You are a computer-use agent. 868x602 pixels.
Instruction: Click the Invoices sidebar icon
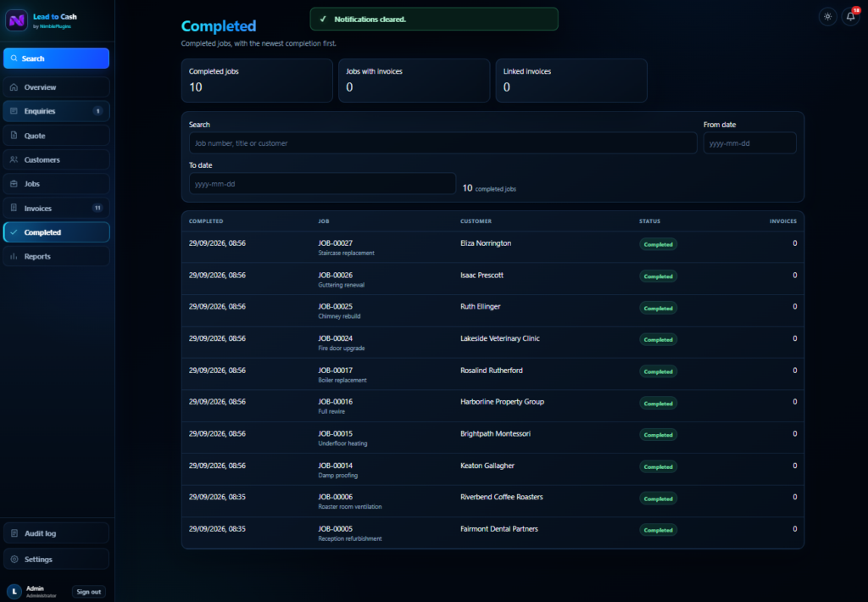coord(14,208)
